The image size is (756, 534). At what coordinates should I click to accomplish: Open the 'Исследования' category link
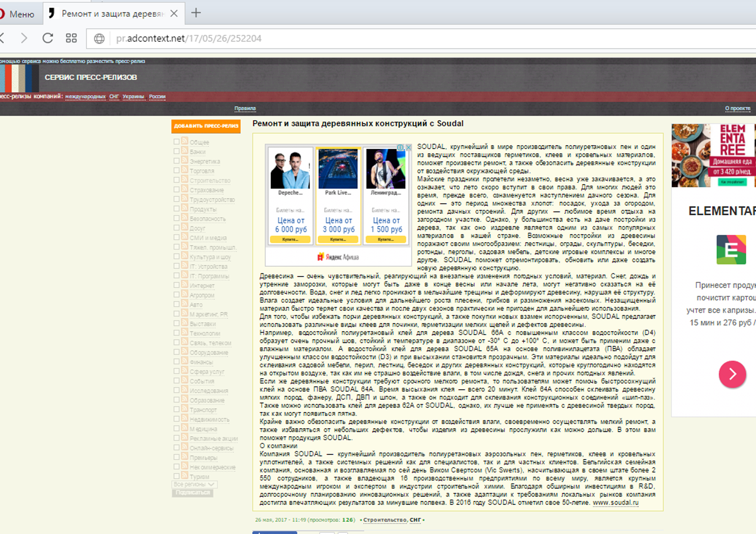coord(209,391)
